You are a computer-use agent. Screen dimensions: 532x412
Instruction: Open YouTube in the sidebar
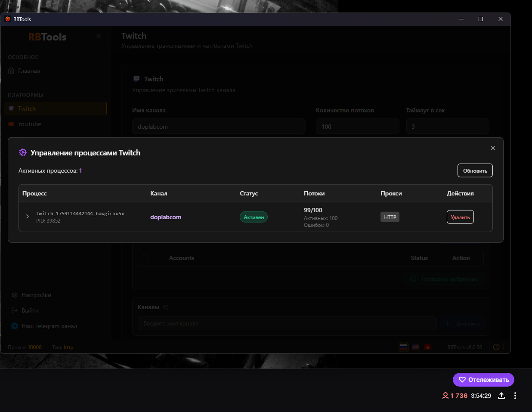29,124
